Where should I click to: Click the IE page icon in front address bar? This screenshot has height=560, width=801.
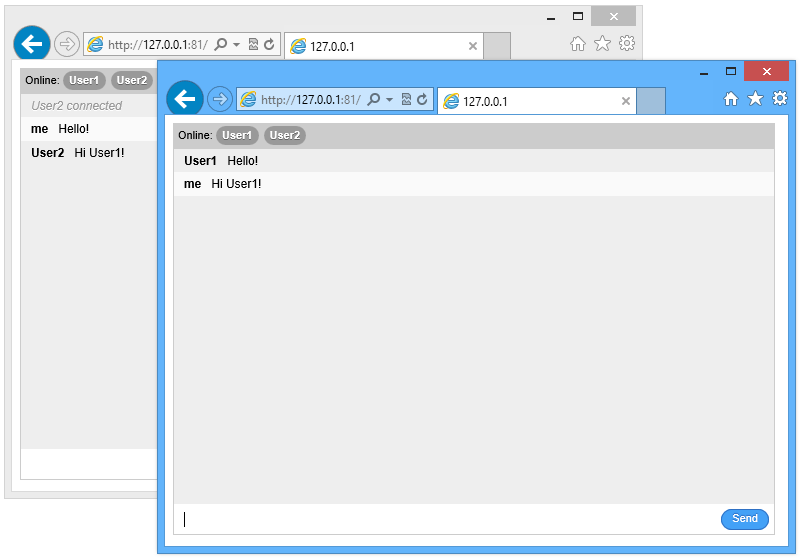(x=248, y=99)
